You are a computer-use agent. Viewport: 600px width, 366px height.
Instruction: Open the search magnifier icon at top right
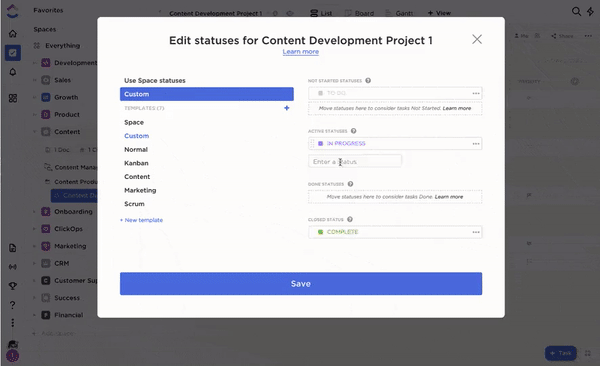pyautogui.click(x=576, y=11)
